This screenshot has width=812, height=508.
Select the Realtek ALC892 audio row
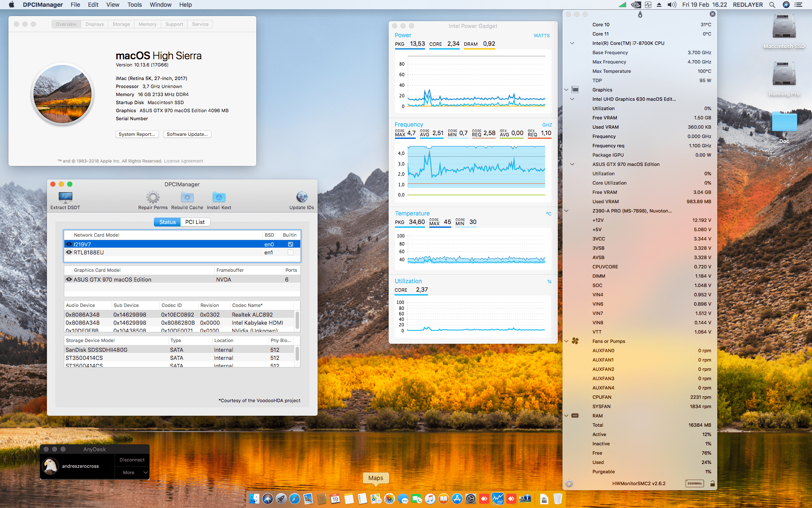point(180,315)
